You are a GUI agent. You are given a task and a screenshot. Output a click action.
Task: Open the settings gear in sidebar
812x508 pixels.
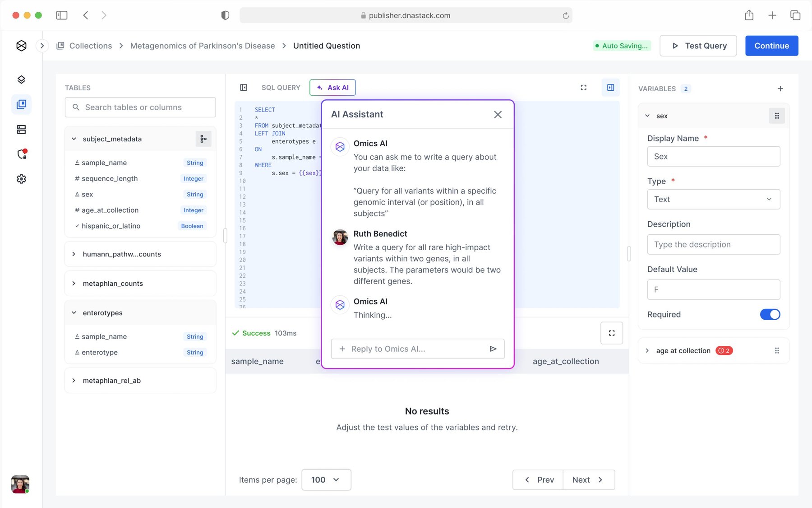pyautogui.click(x=21, y=179)
